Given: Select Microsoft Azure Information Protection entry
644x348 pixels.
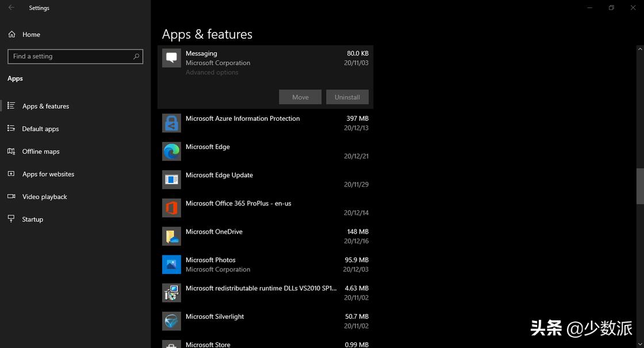Looking at the screenshot, I should pos(265,123).
